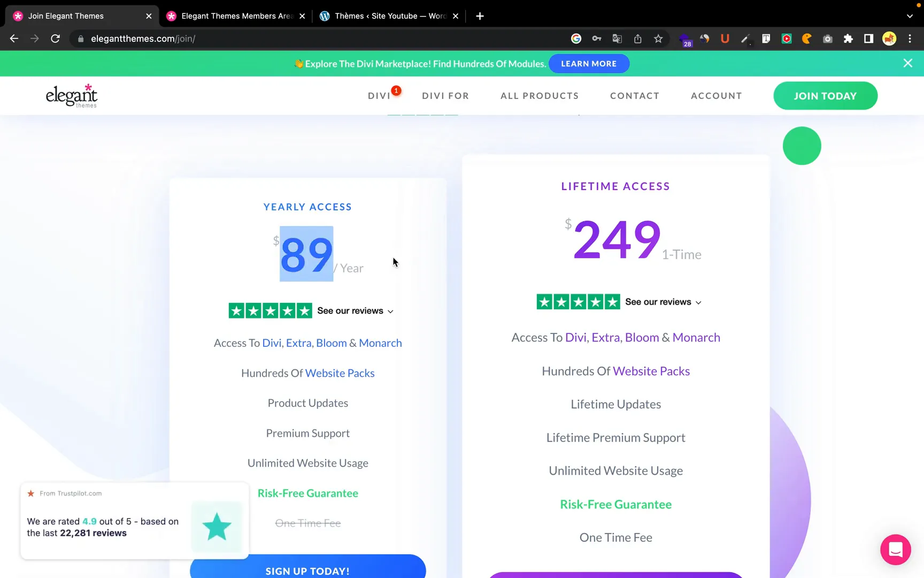The image size is (924, 578).
Task: Click the Google icon in the address bar
Action: point(576,39)
